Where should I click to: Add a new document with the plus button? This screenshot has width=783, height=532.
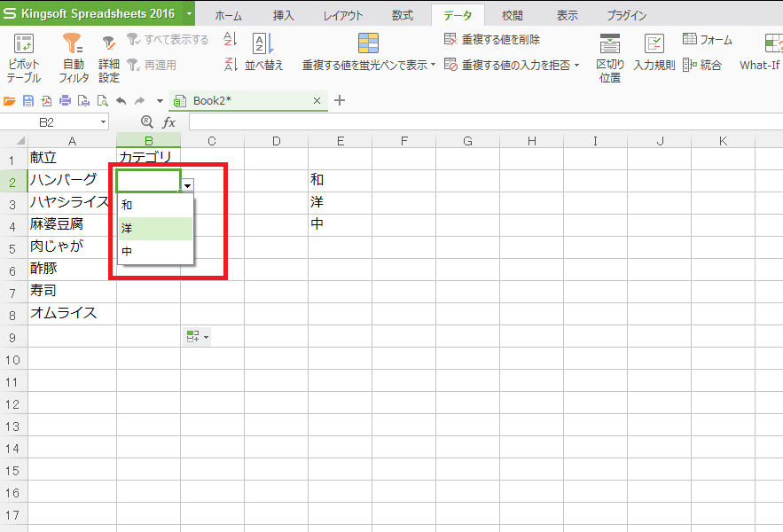click(340, 100)
